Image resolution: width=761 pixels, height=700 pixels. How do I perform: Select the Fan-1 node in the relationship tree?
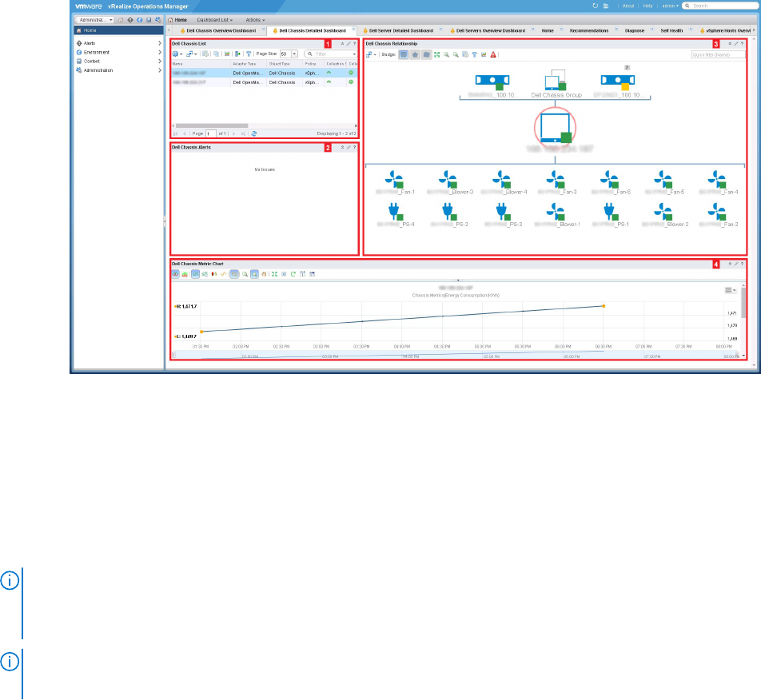[x=395, y=182]
